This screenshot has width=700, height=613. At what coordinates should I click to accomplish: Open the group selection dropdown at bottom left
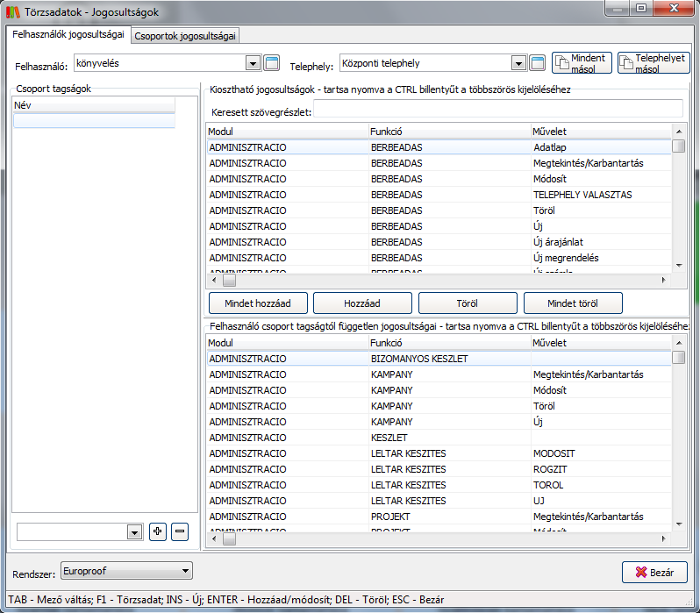click(134, 532)
